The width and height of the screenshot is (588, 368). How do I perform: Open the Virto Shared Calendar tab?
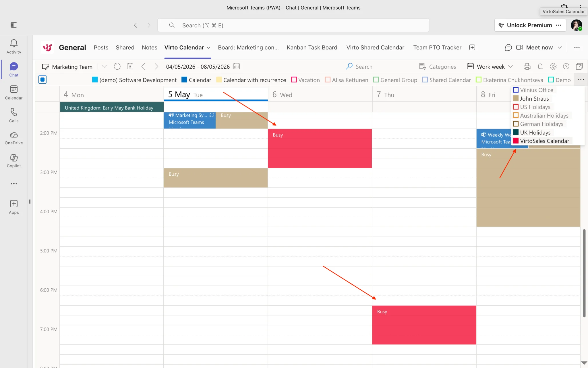click(375, 47)
